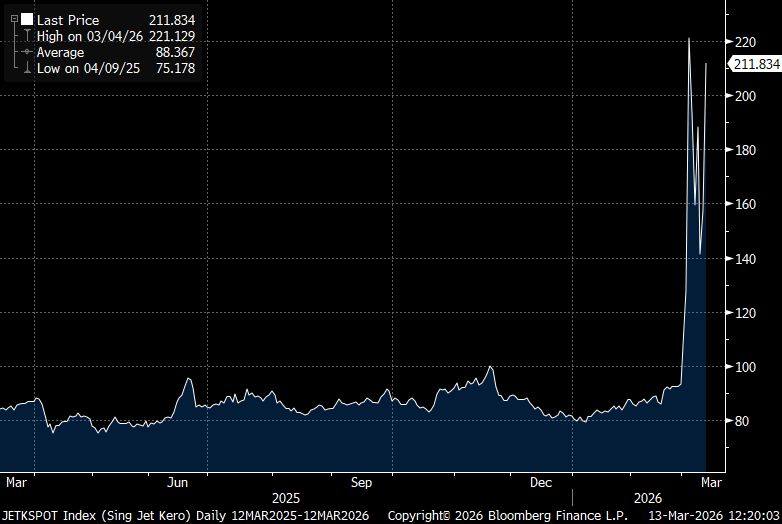Click the 140 y-axis label

[745, 259]
